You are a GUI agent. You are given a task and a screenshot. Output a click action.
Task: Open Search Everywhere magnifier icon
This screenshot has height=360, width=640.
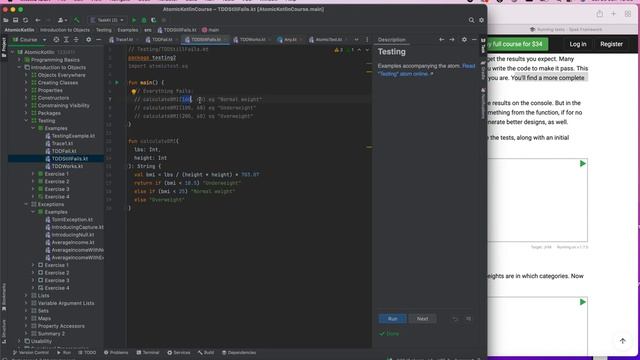[471, 20]
